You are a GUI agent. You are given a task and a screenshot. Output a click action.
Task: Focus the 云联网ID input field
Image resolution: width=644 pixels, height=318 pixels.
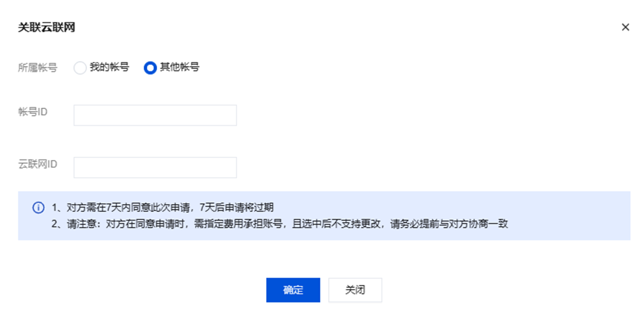155,168
